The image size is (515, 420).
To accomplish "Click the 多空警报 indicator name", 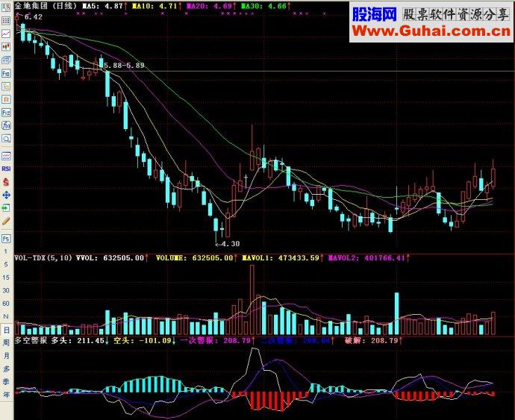I will pyautogui.click(x=31, y=340).
